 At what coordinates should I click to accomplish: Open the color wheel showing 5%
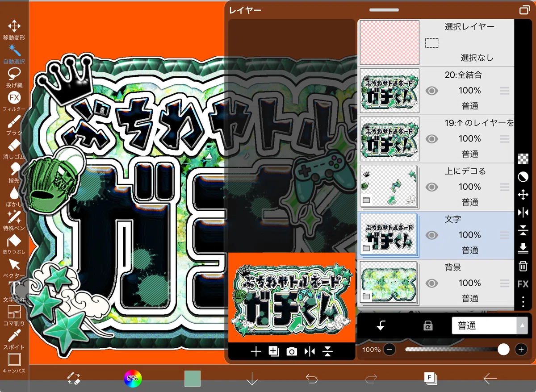point(133,379)
